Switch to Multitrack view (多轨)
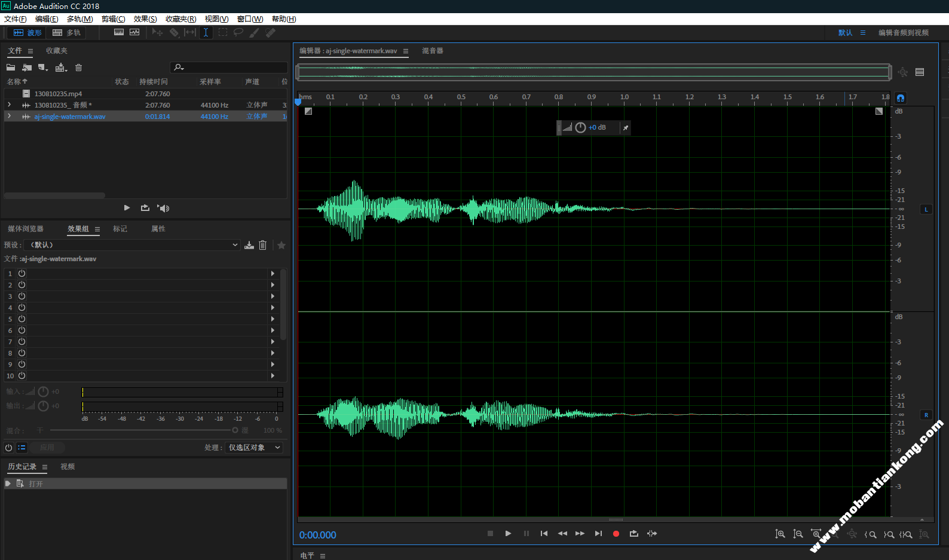 point(66,33)
